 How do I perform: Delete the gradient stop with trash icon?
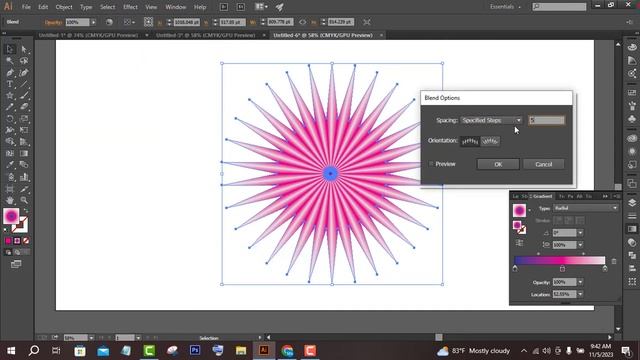click(x=614, y=261)
